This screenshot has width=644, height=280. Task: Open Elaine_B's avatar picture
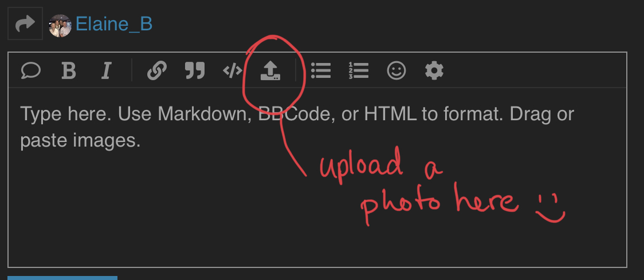tap(60, 26)
